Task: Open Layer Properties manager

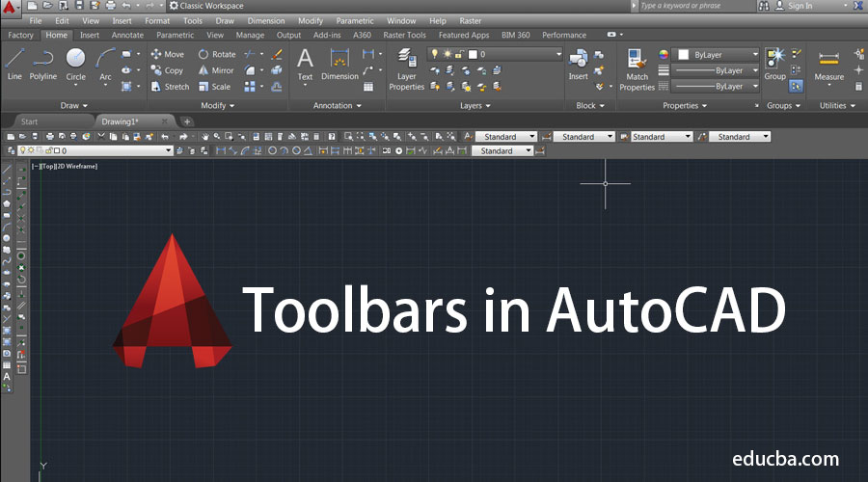Action: coord(406,69)
